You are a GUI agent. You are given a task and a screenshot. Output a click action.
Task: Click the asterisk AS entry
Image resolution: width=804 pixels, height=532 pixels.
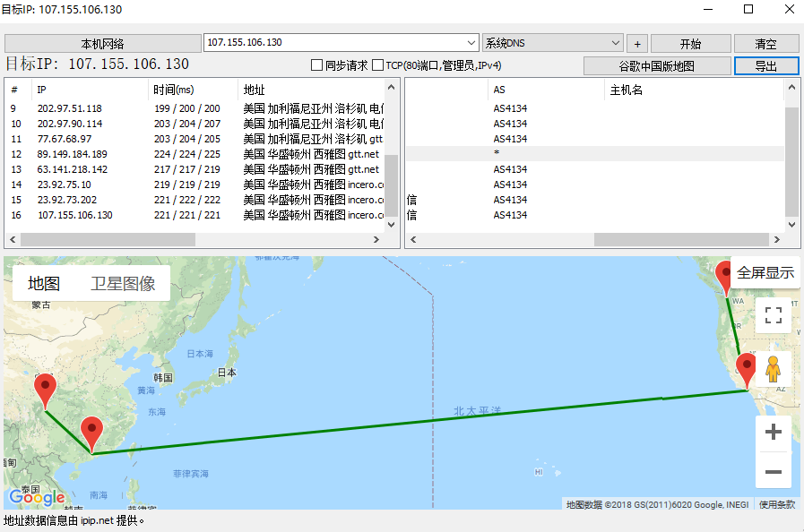497,153
